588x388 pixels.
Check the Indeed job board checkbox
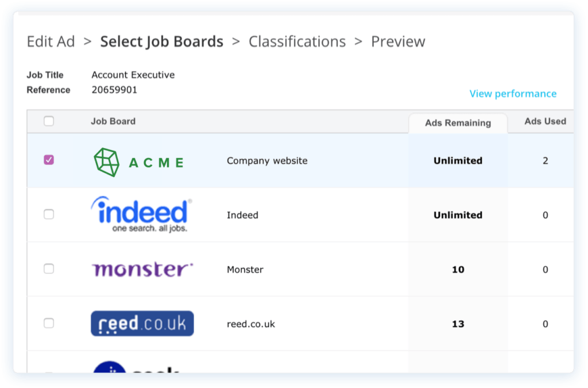[x=49, y=215]
